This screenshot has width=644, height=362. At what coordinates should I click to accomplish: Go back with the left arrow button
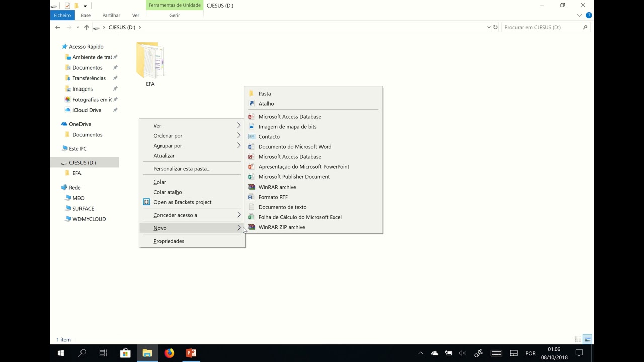point(58,27)
